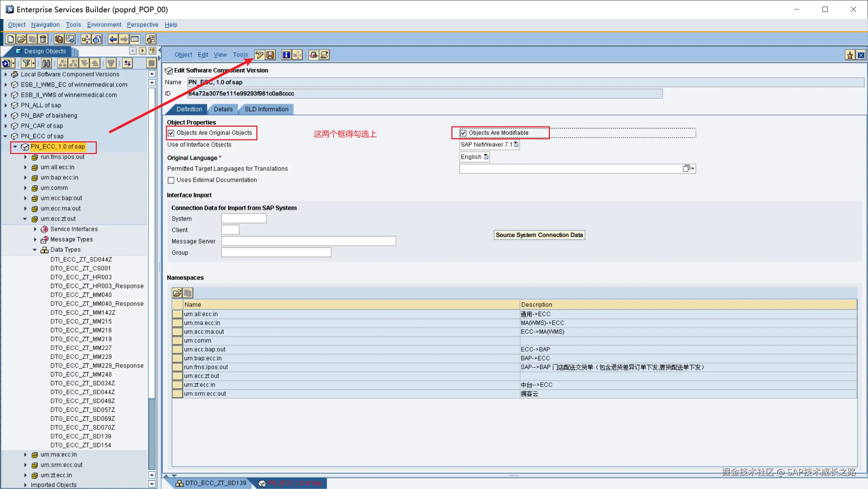
Task: Click the Message Server input field
Action: tap(308, 241)
